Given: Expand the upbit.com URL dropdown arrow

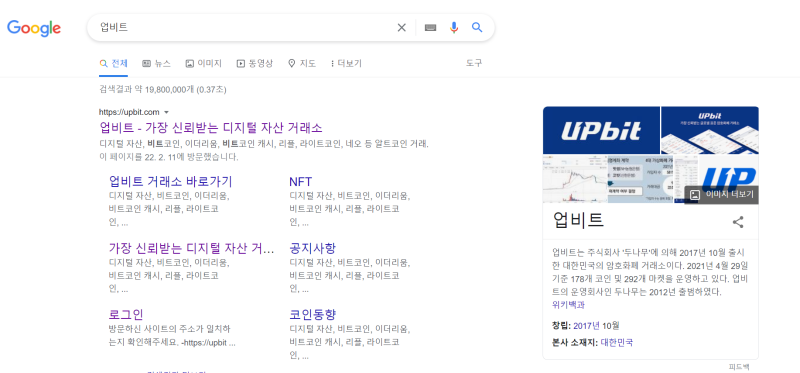Looking at the screenshot, I should coord(166,112).
